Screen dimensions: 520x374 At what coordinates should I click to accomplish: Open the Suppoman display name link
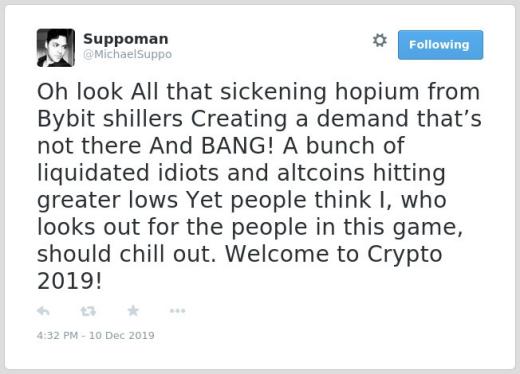click(x=126, y=39)
